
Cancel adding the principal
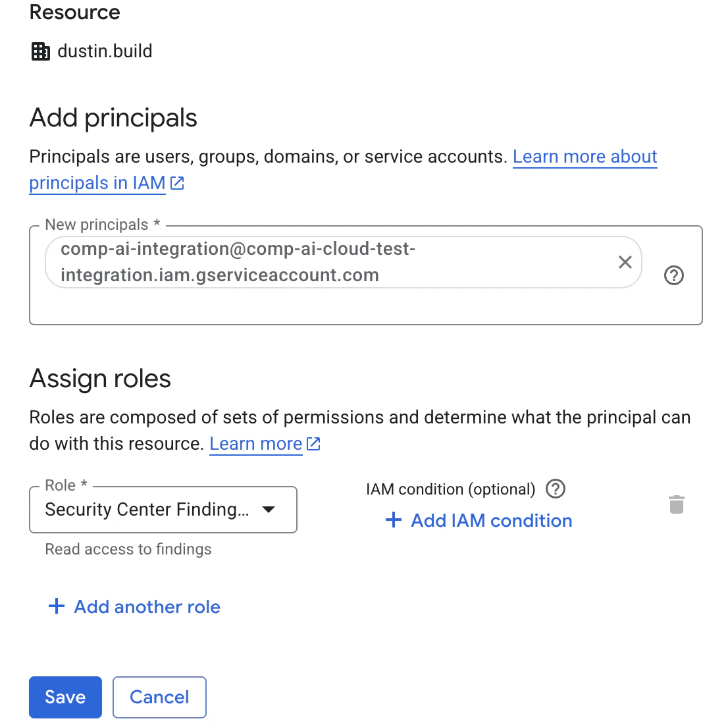pyautogui.click(x=159, y=697)
